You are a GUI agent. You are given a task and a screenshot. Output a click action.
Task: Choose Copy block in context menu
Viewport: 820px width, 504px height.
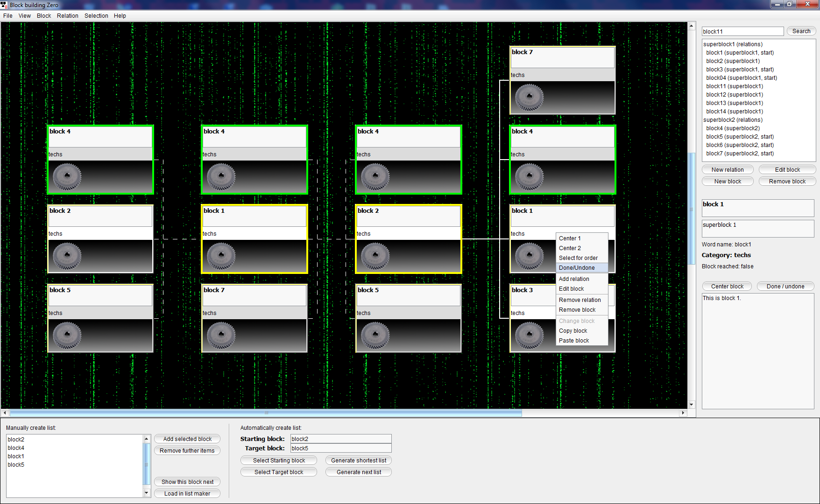pyautogui.click(x=582, y=331)
